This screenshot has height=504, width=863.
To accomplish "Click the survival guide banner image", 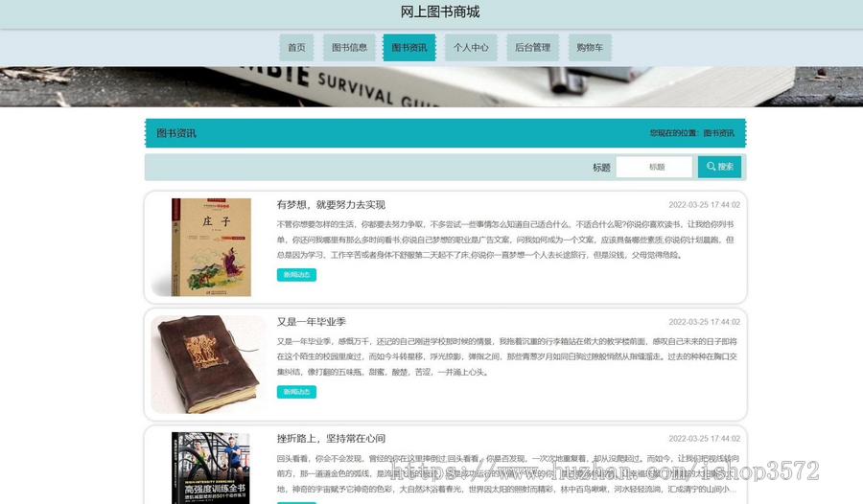I will point(431,87).
